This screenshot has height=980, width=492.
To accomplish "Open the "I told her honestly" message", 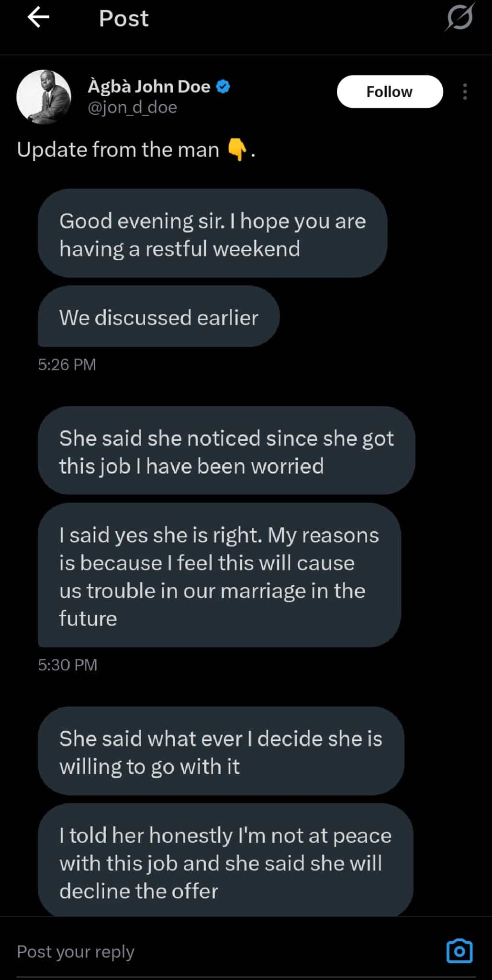I will tap(225, 863).
